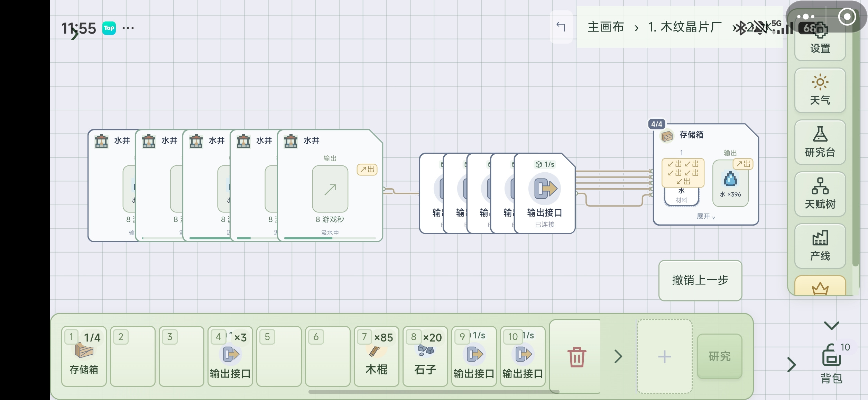The height and width of the screenshot is (400, 868).
Task: Click the trash delete icon
Action: click(576, 357)
